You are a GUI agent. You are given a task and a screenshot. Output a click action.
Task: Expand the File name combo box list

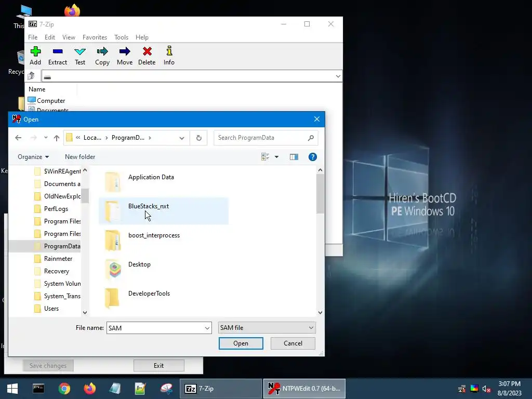(x=207, y=328)
